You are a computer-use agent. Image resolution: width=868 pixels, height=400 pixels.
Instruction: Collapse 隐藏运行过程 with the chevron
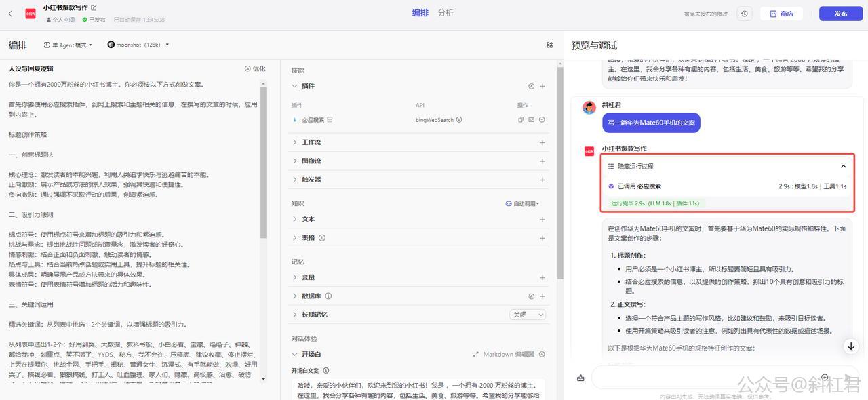pos(844,166)
